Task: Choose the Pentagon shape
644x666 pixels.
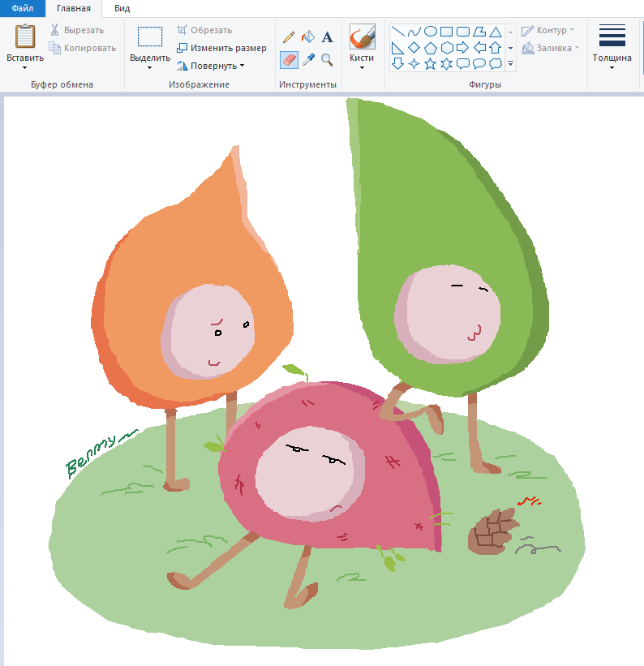Action: 431,48
